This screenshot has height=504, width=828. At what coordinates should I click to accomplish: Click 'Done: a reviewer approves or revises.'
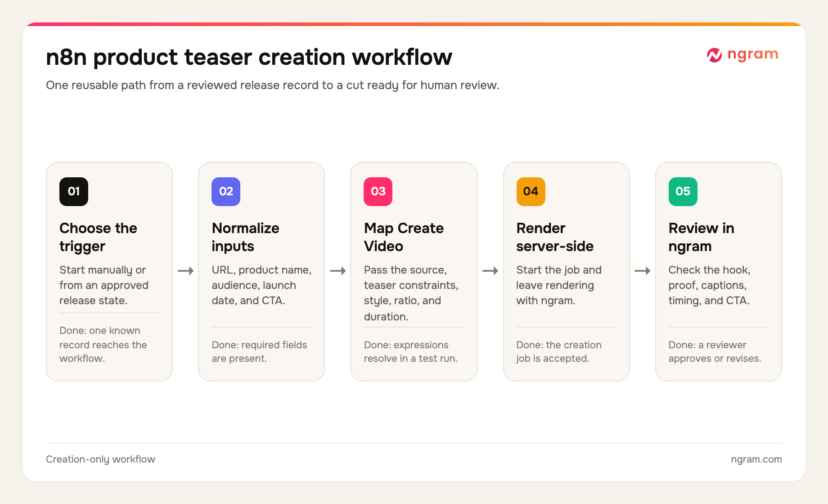pyautogui.click(x=715, y=351)
